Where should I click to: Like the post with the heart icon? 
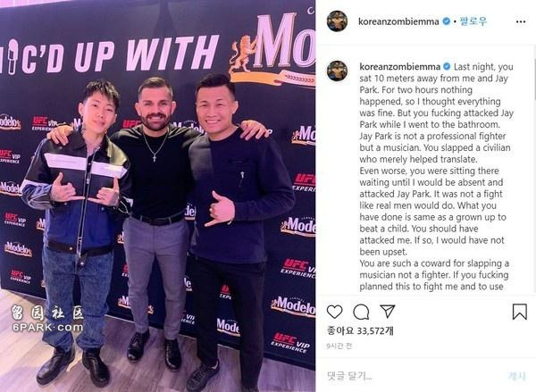click(x=334, y=312)
